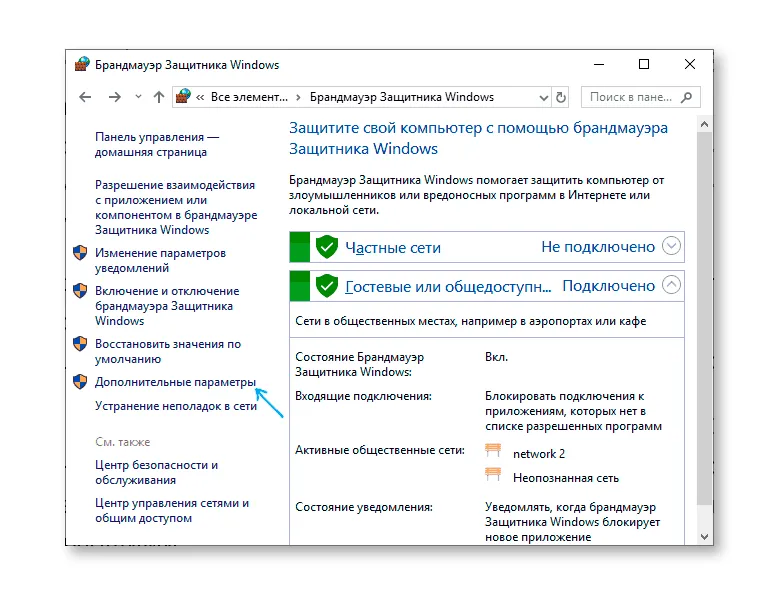Open Центр безопасности и обслуживания link
Image resolution: width=779 pixels, height=596 pixels.
click(x=156, y=472)
